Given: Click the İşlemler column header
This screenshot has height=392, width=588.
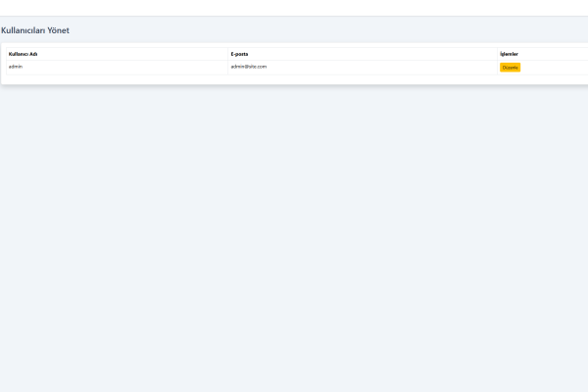Looking at the screenshot, I should 509,54.
